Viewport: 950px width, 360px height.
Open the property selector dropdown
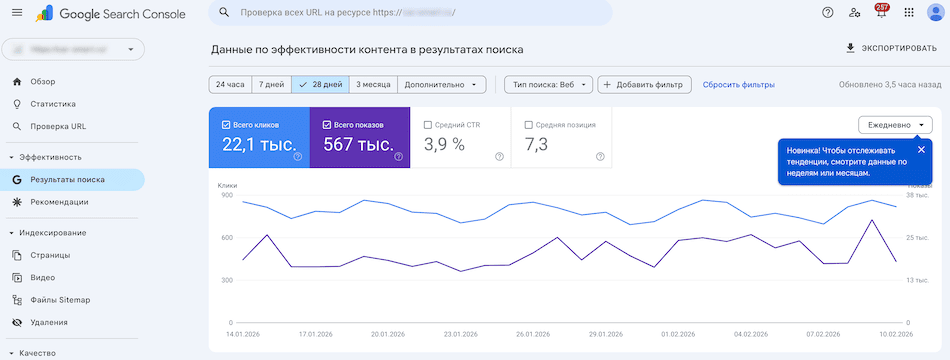coord(73,49)
